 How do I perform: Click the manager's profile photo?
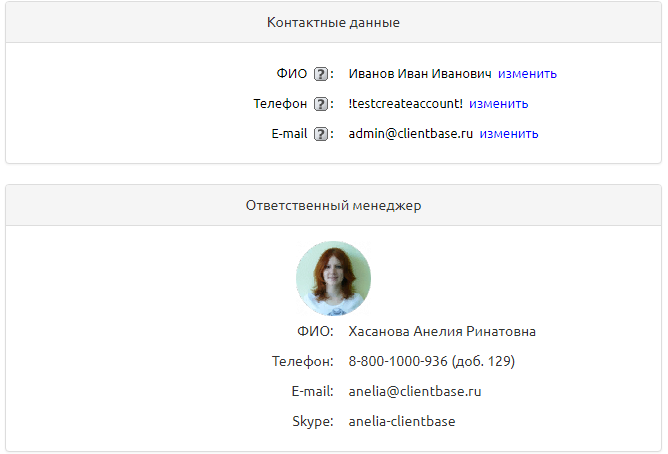tap(333, 278)
